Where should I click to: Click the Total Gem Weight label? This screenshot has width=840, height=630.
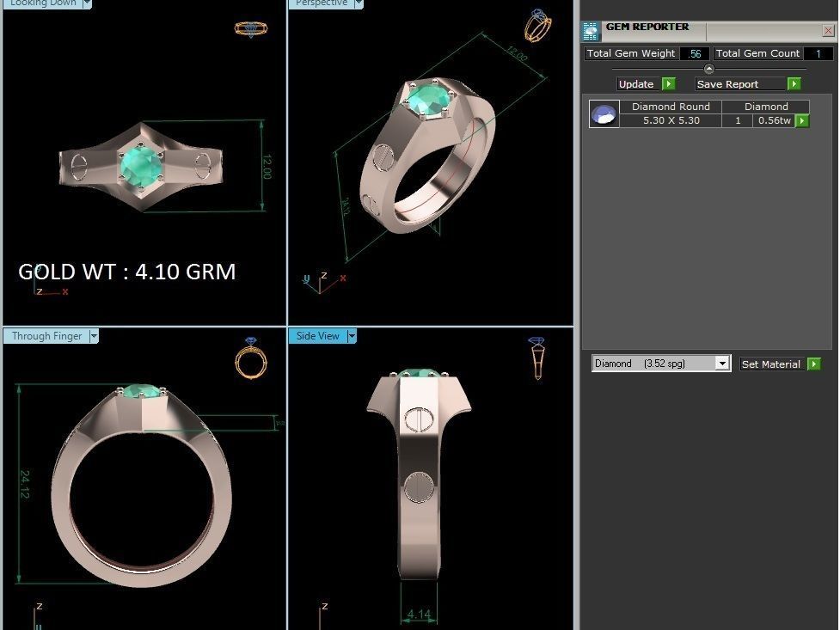(x=631, y=53)
